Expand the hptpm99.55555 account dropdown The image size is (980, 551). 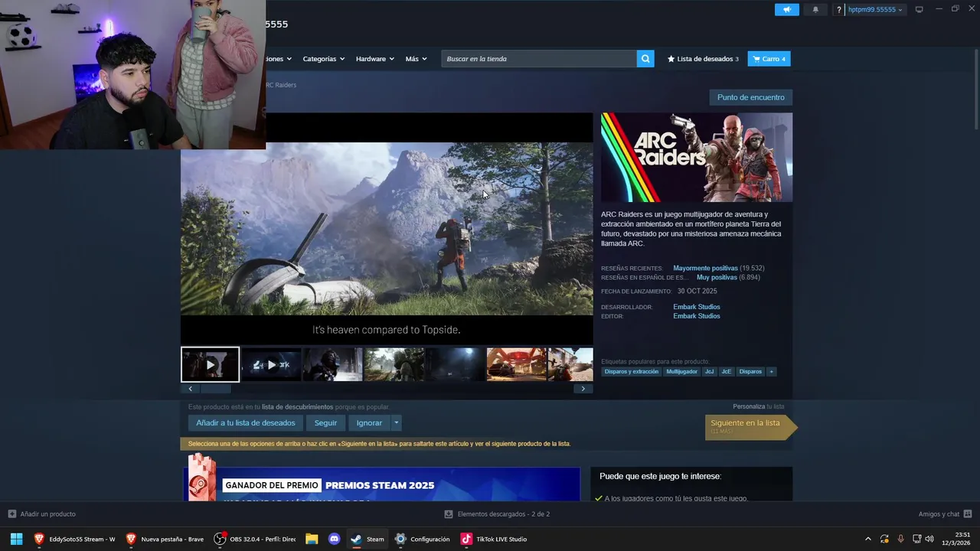coord(875,10)
